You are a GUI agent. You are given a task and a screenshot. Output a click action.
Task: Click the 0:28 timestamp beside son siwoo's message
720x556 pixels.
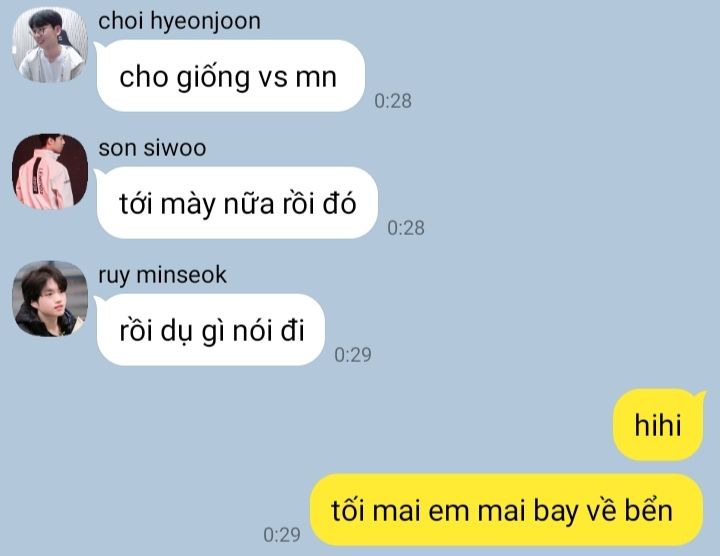coord(405,228)
